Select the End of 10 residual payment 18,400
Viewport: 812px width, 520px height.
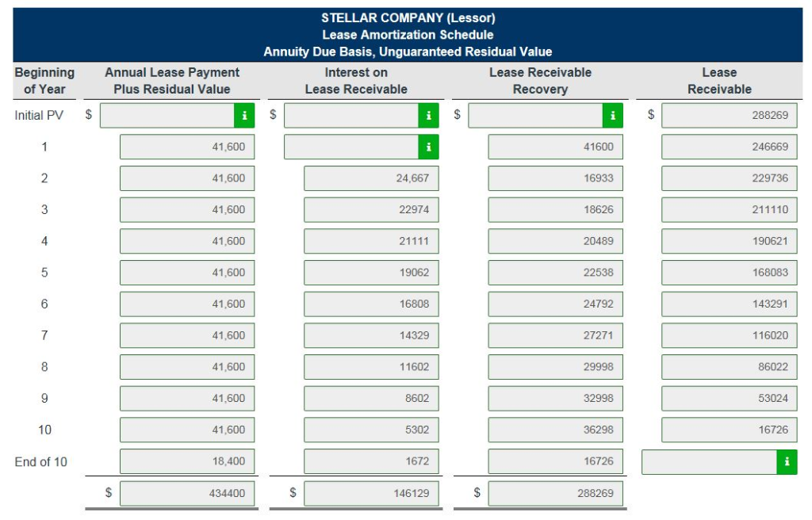coord(187,461)
